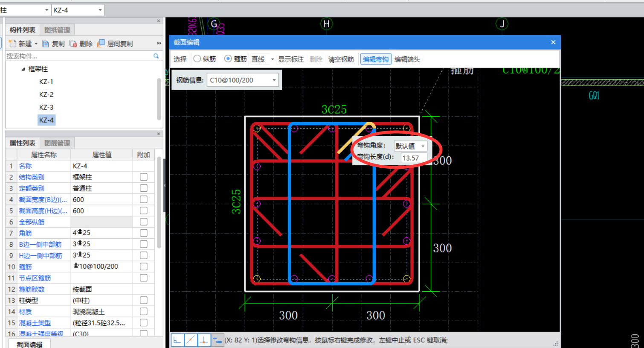
Task: Click the 显示标注 button
Action: (291, 59)
